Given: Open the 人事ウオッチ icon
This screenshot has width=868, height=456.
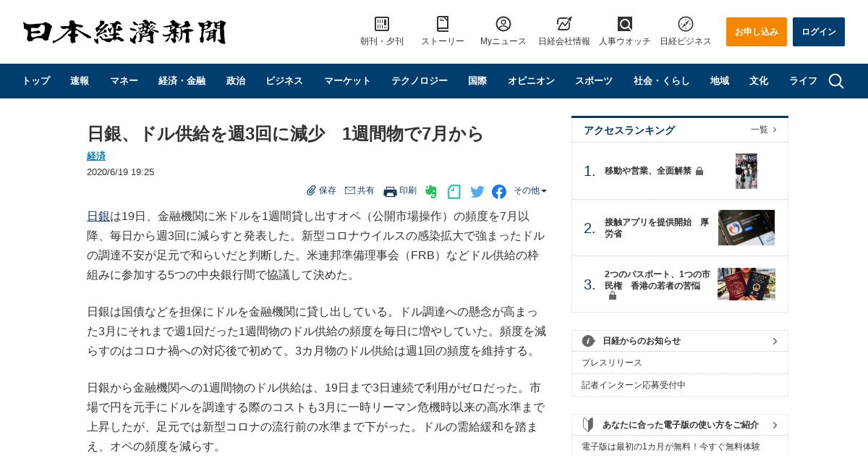Looking at the screenshot, I should click(625, 24).
